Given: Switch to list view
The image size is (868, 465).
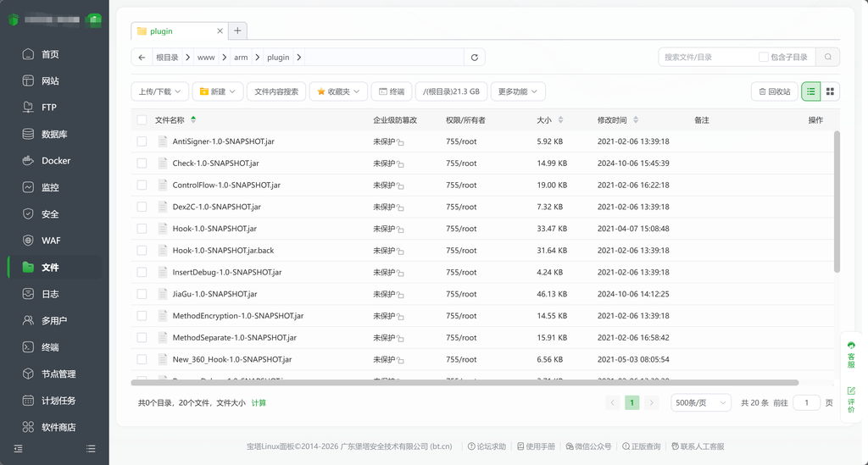Looking at the screenshot, I should click(811, 91).
